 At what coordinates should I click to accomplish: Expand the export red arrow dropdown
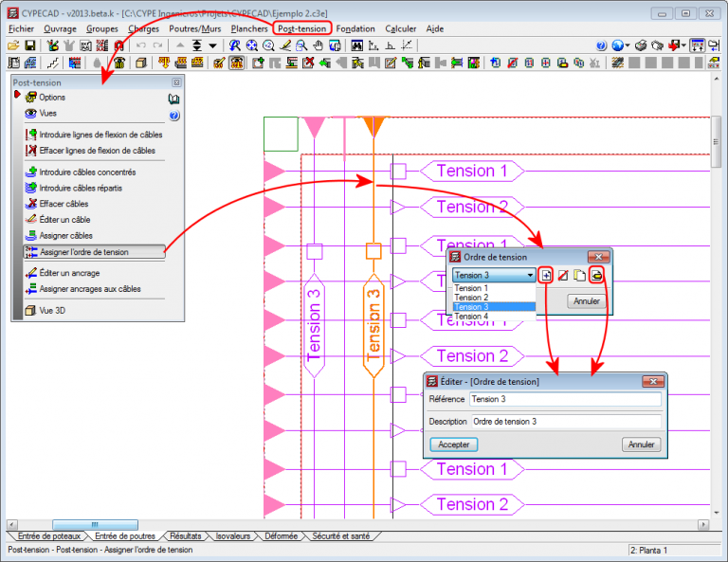(x=683, y=45)
